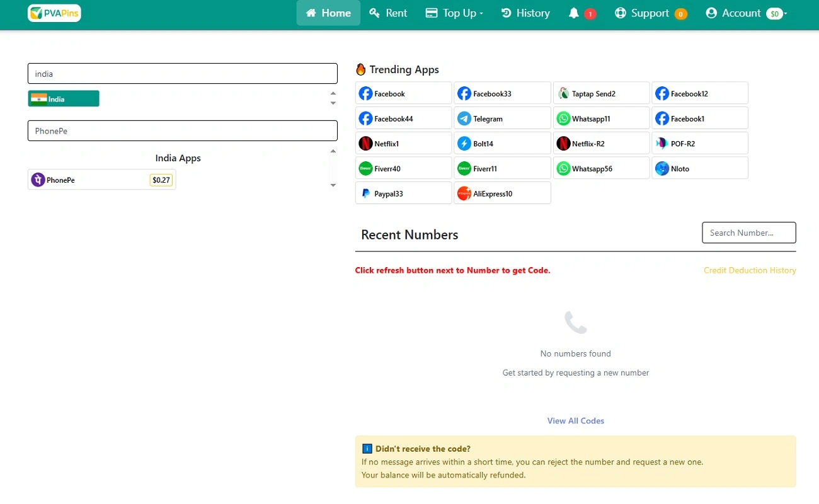Pick the Netflix-R2 app icon
The height and width of the screenshot is (504, 819).
[x=563, y=144]
